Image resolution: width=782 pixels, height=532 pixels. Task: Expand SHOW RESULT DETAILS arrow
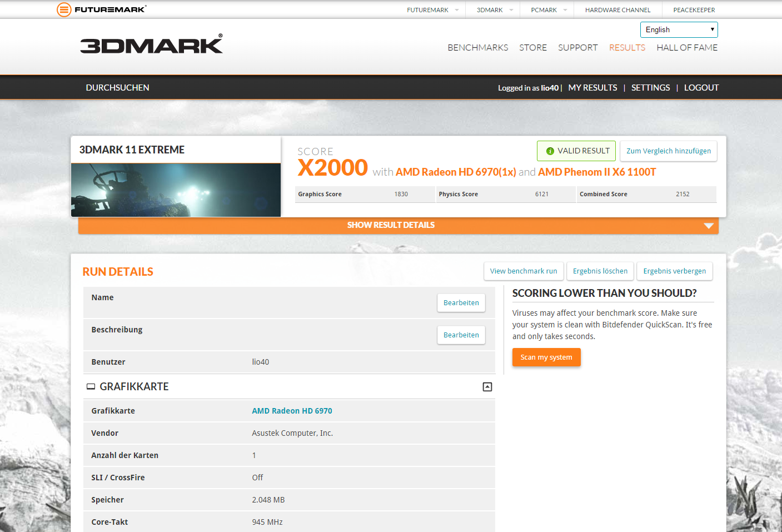tap(709, 226)
